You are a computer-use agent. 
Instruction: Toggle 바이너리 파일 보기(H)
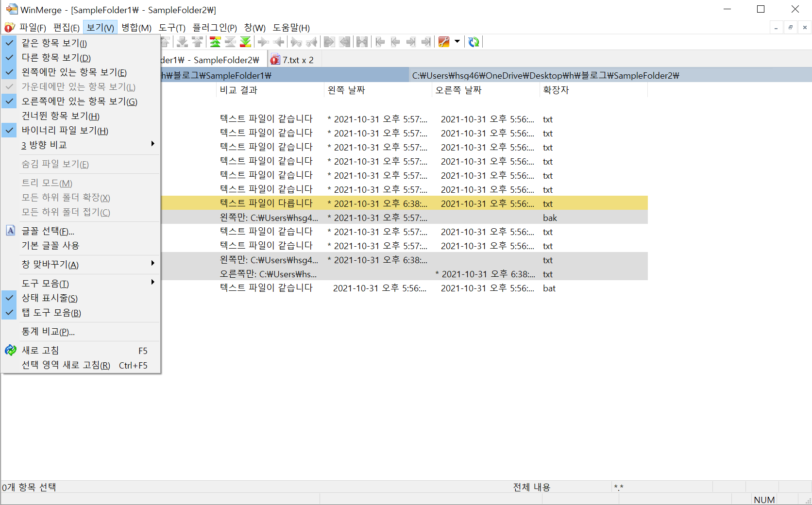coord(81,131)
